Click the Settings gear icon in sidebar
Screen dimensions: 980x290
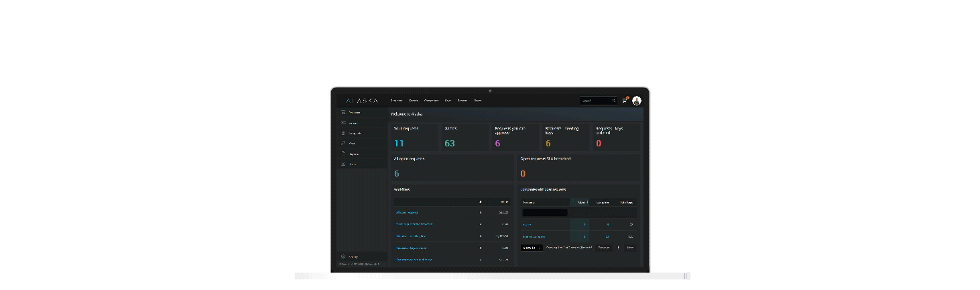[343, 256]
